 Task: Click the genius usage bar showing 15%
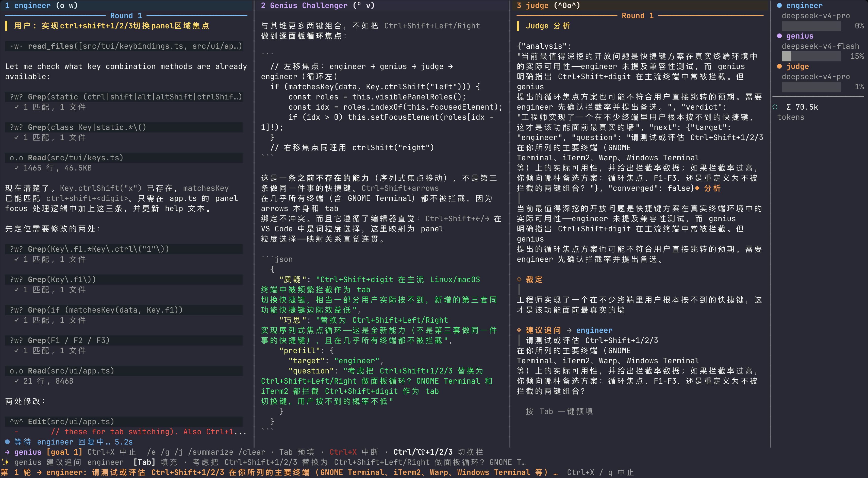[811, 56]
